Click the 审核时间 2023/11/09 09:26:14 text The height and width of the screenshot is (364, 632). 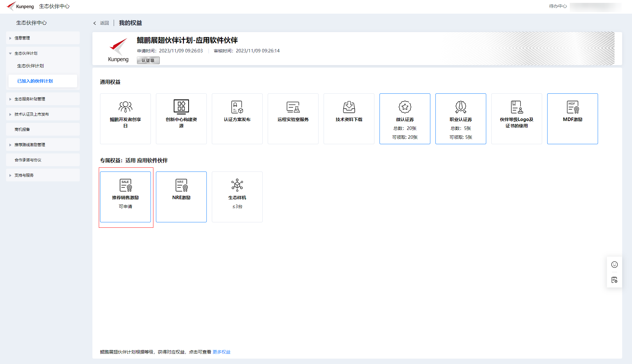[x=247, y=51]
